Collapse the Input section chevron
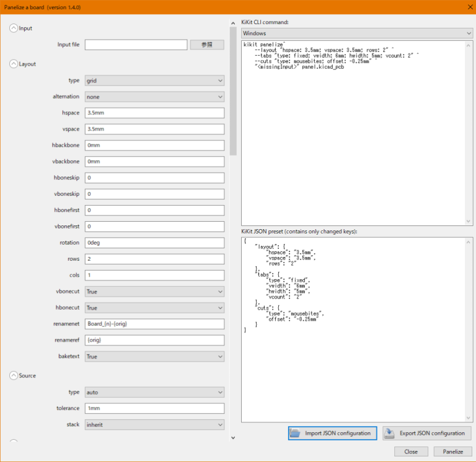 [x=14, y=28]
